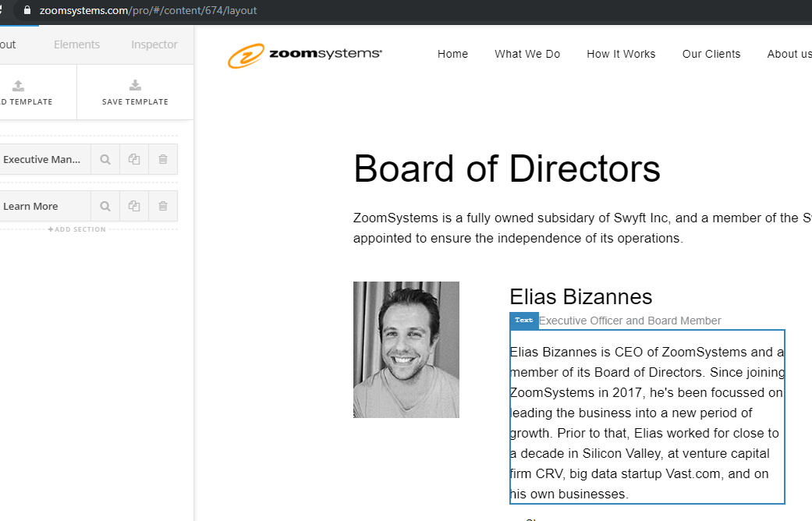This screenshot has height=521, width=812.
Task: Select Elias Bizannes portrait photo
Action: tap(406, 349)
